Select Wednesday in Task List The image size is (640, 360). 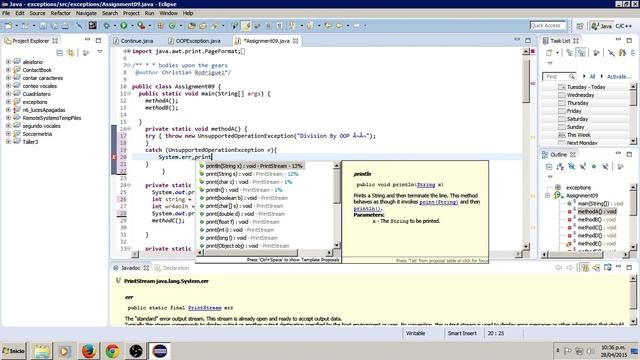click(x=580, y=95)
